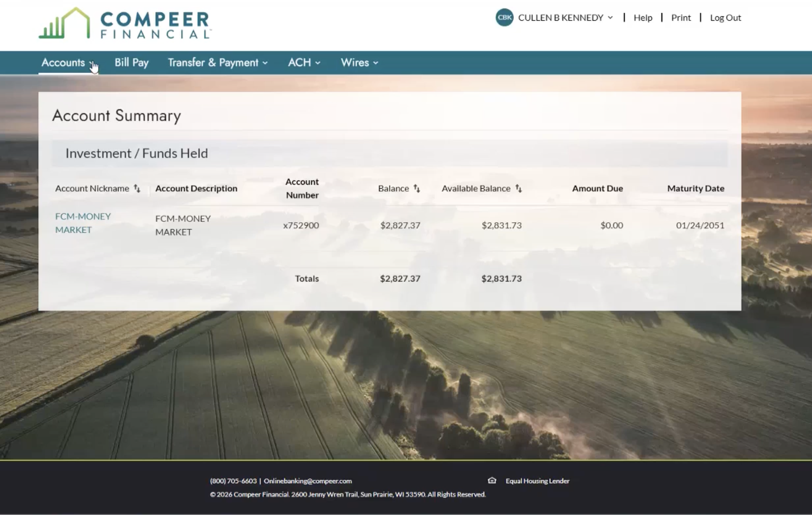Screen dimensions: 812x515
Task: Open the Transfer & Payment dropdown menu
Action: tap(218, 63)
